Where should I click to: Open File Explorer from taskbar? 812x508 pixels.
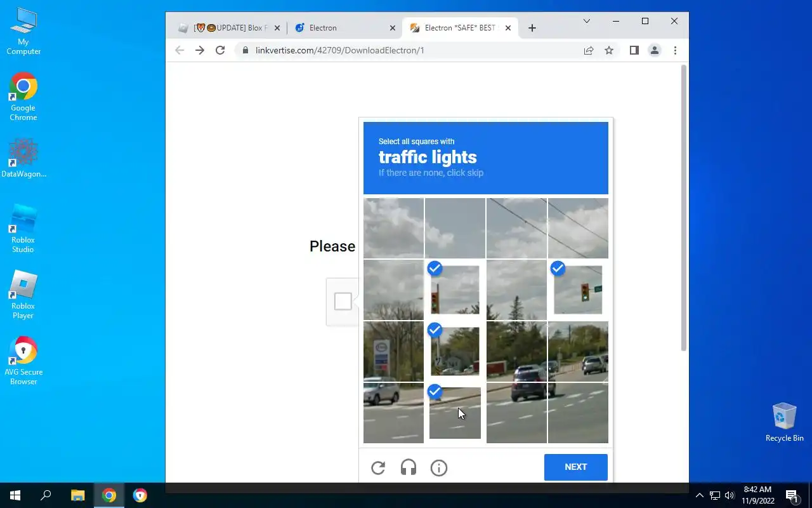point(77,495)
